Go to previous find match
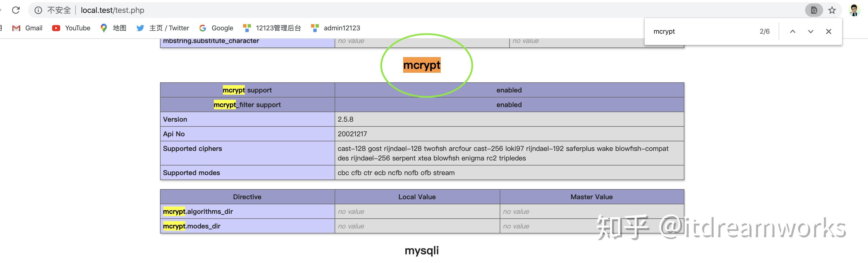This screenshot has width=868, height=263. click(x=793, y=31)
